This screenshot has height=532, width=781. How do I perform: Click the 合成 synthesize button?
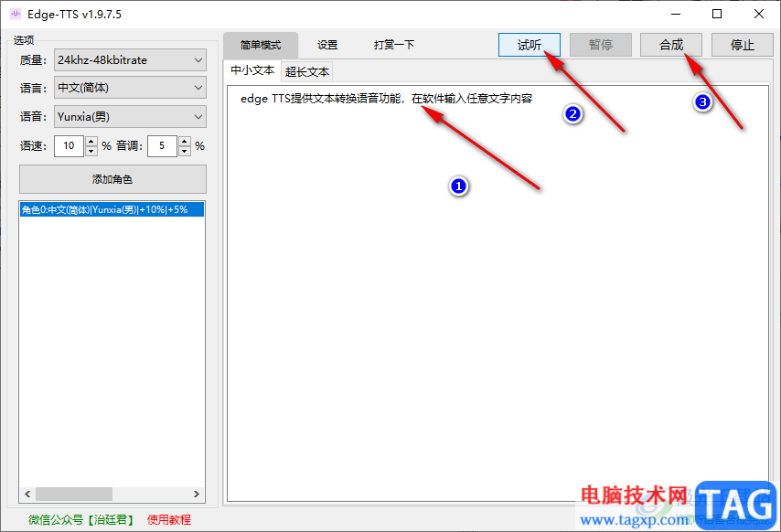coord(671,46)
